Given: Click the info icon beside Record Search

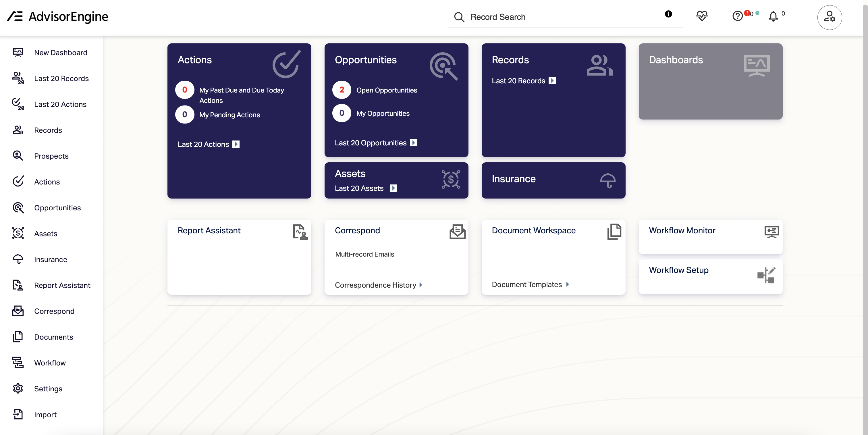Looking at the screenshot, I should (668, 14).
